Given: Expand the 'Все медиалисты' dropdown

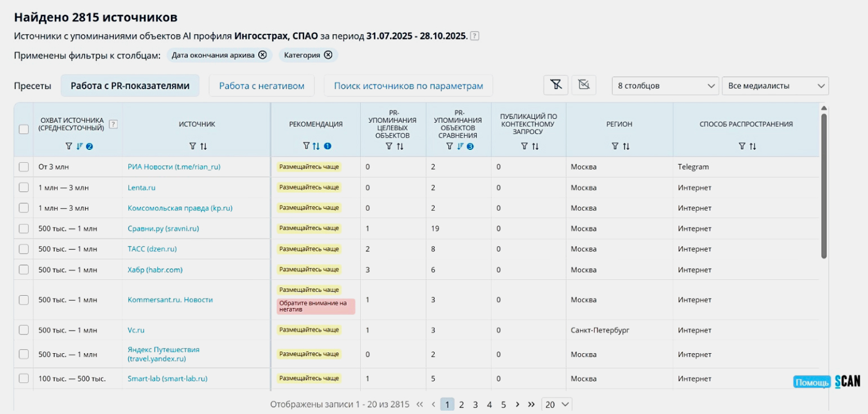Looking at the screenshot, I should click(x=775, y=86).
